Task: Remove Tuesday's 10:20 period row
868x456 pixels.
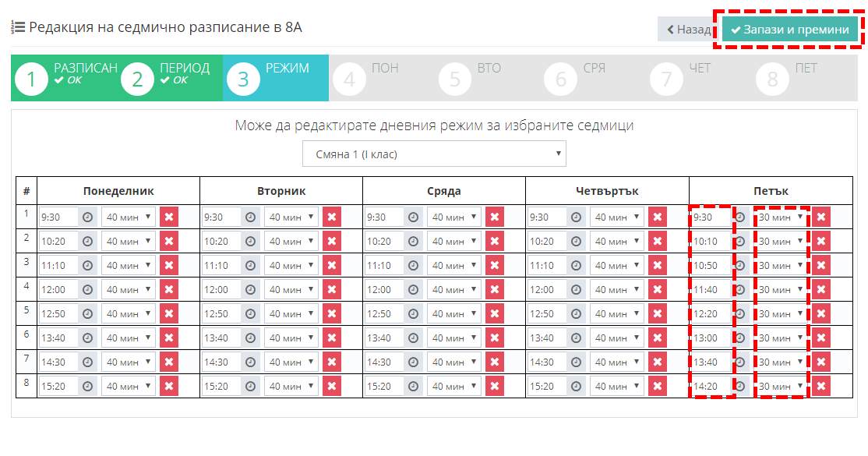Action: click(x=332, y=242)
